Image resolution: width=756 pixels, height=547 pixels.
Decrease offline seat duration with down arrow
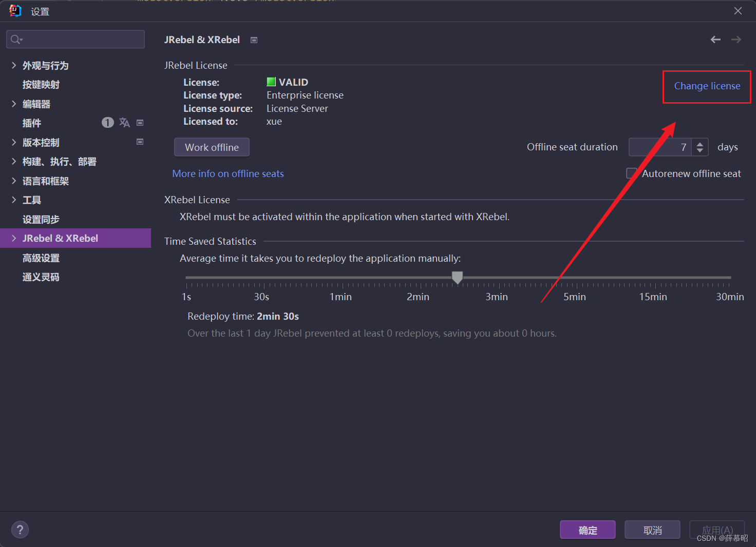(700, 150)
